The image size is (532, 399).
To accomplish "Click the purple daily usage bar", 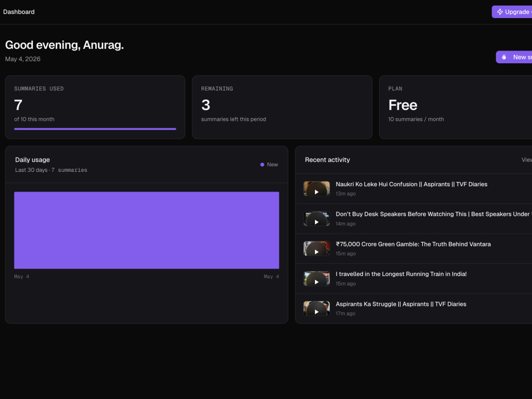I will [147, 230].
